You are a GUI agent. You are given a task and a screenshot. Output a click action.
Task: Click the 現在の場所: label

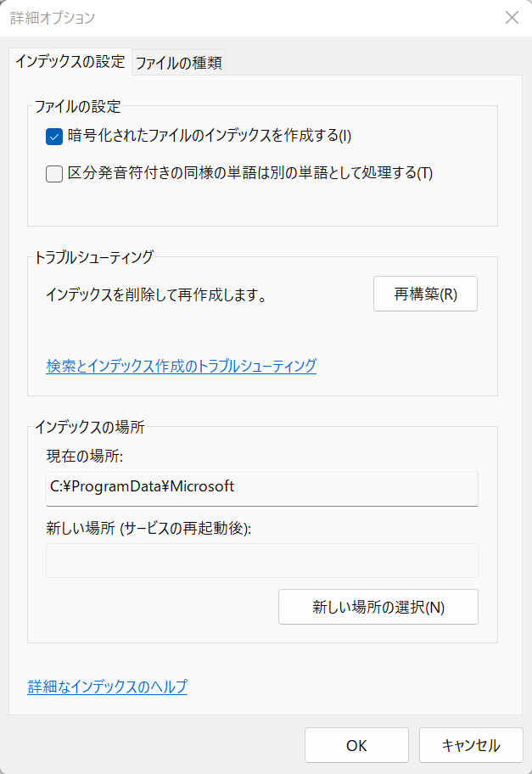85,456
